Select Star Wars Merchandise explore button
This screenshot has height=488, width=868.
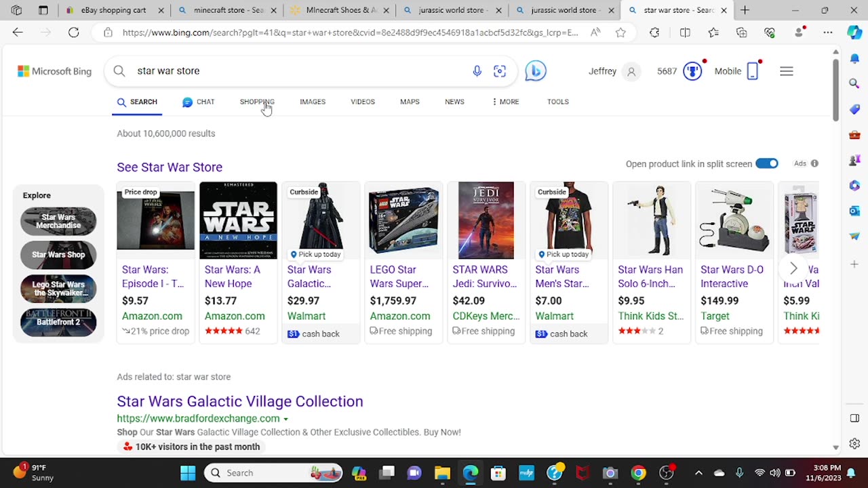tap(58, 221)
